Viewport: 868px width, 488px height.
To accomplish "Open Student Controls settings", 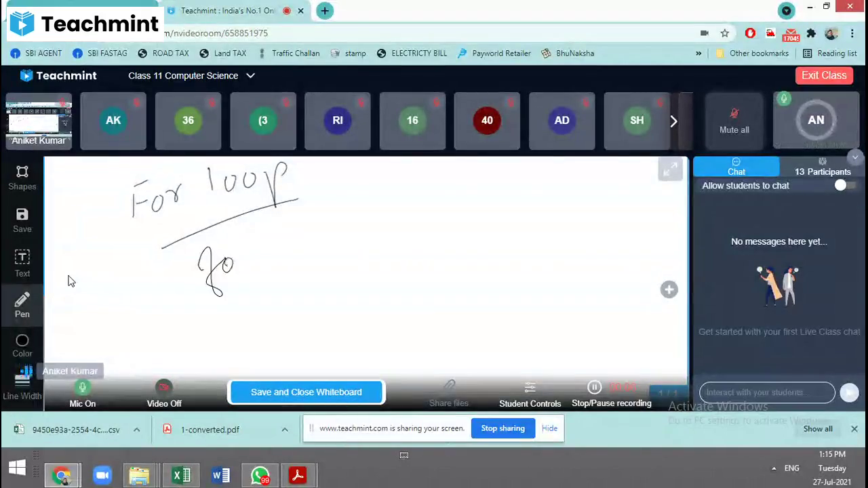I will (x=530, y=394).
